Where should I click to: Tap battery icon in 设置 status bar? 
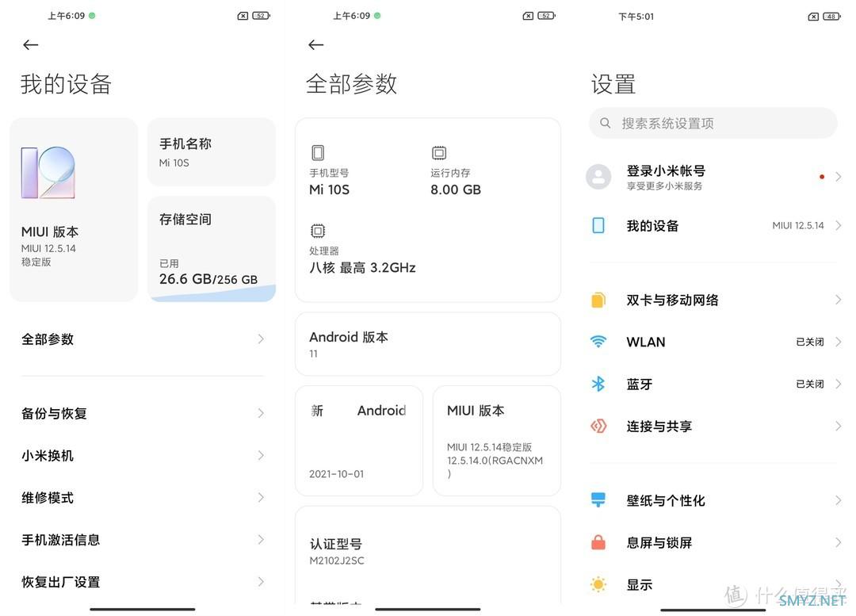coord(831,17)
